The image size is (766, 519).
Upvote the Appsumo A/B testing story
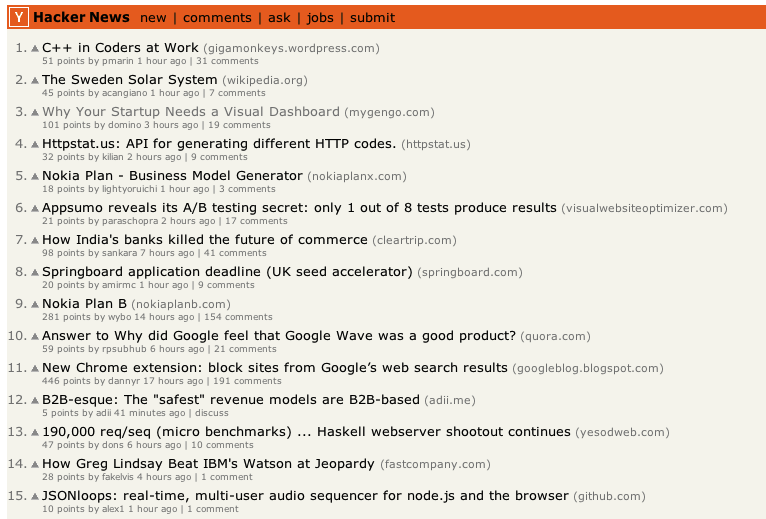click(35, 208)
